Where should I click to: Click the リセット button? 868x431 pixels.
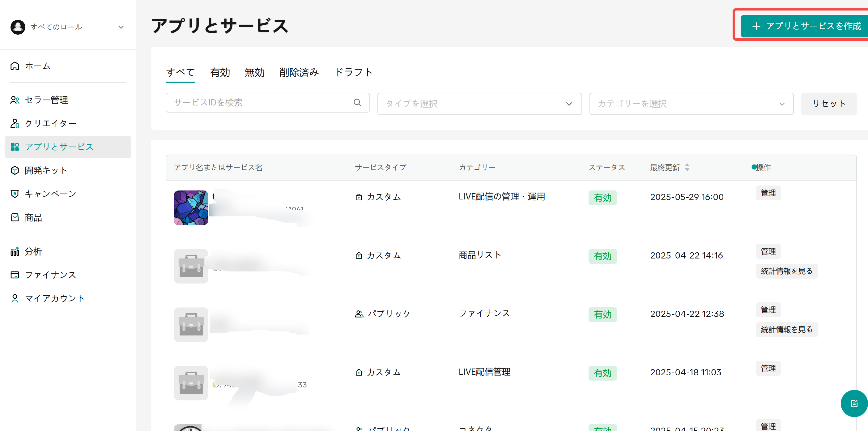tap(828, 104)
